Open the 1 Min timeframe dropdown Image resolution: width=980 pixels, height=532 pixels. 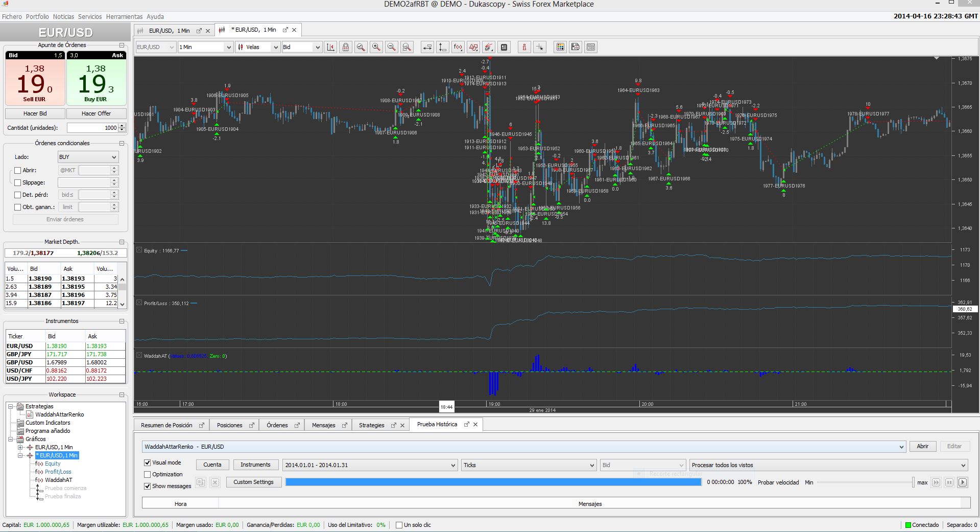205,47
